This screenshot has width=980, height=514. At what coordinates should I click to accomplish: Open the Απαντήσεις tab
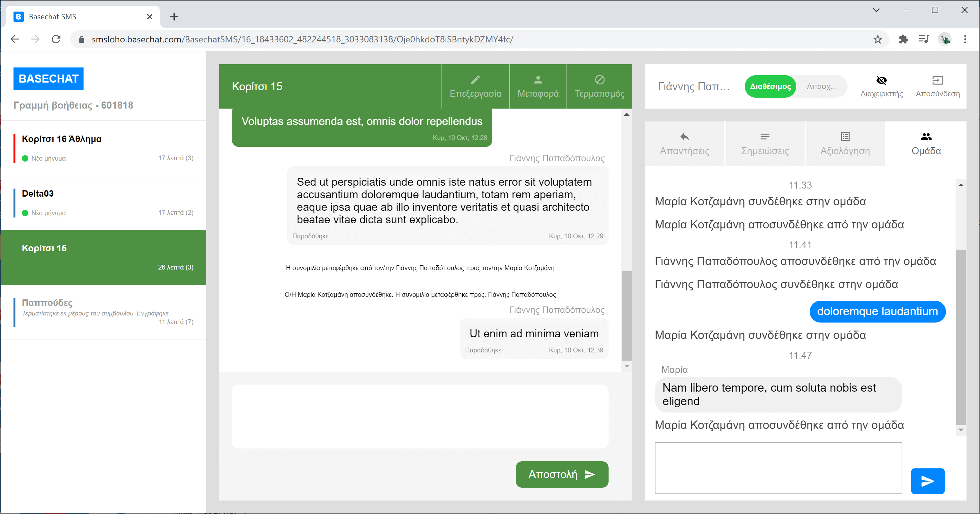[x=684, y=144]
